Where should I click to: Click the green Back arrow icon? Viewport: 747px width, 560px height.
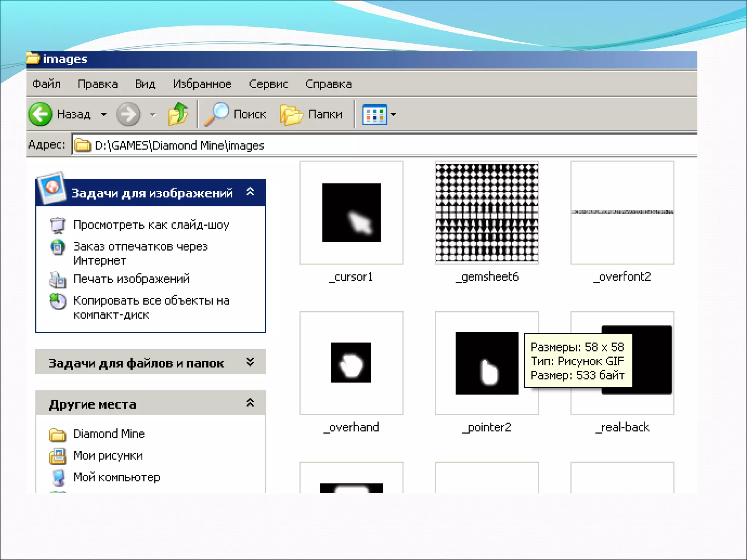[x=40, y=114]
